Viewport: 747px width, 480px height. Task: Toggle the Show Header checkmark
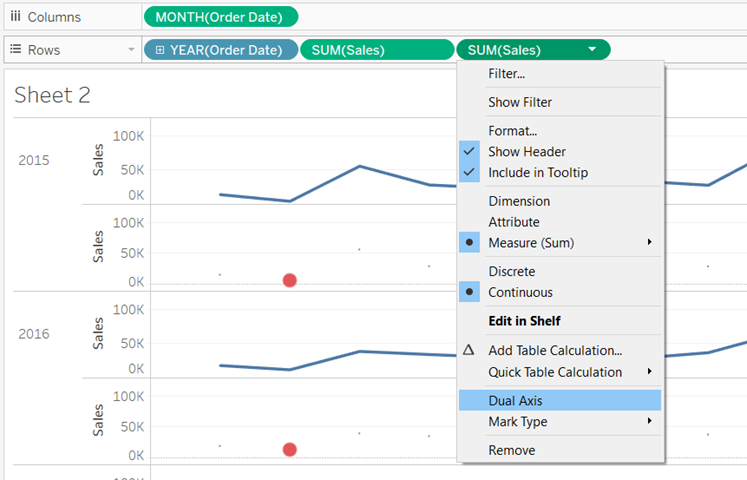tap(469, 151)
